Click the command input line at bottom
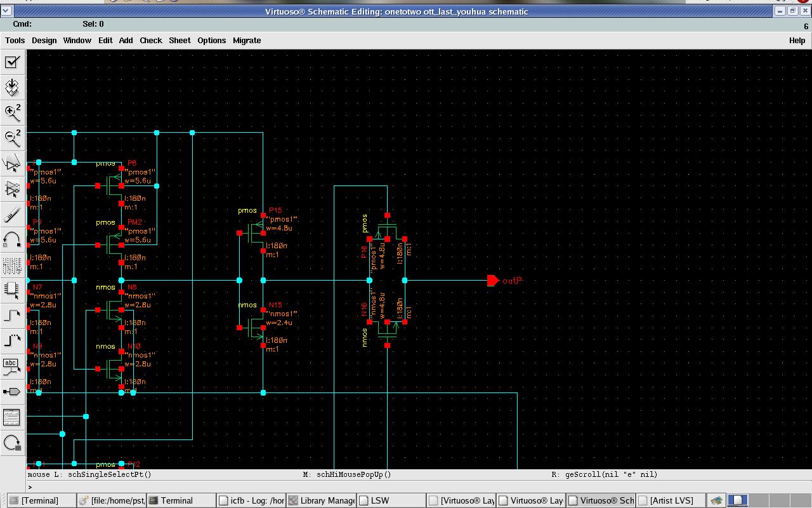 point(406,487)
